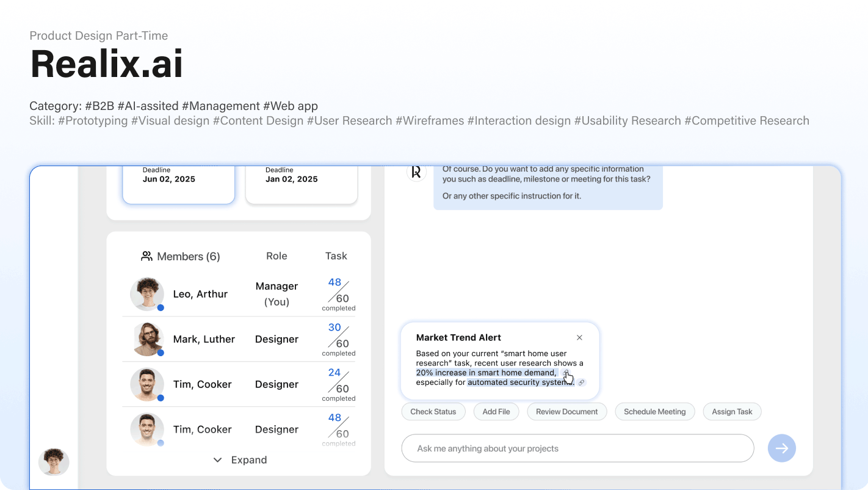The height and width of the screenshot is (490, 868).
Task: Click the Add File chip
Action: tap(496, 412)
